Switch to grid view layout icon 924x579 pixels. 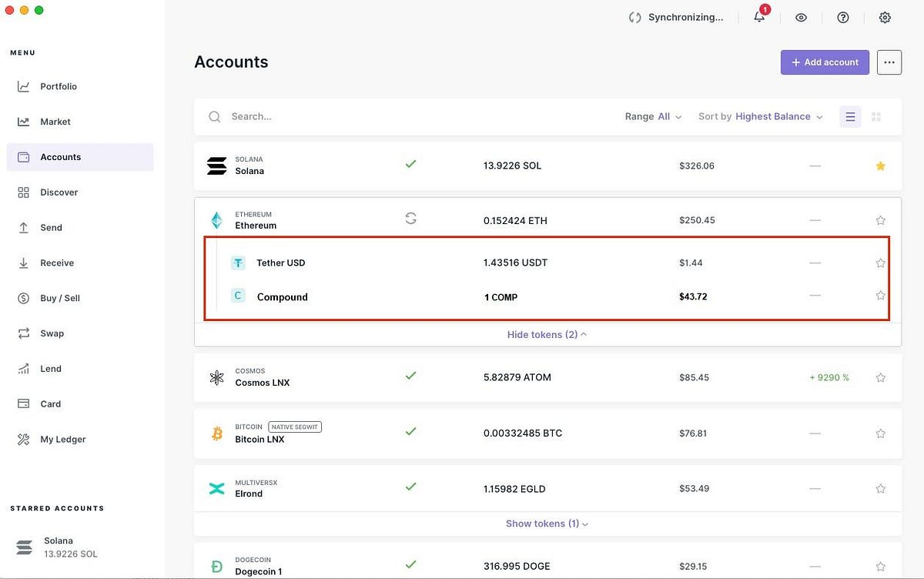(x=875, y=117)
